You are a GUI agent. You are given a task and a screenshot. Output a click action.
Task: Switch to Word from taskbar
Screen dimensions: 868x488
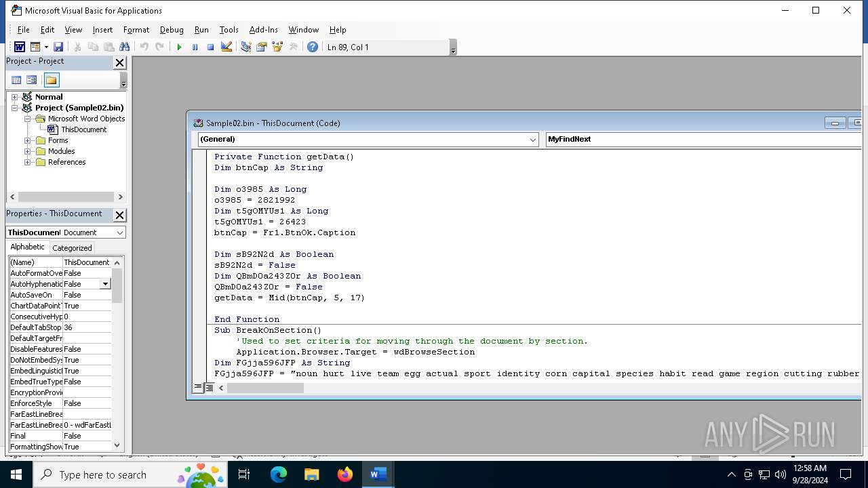378,474
